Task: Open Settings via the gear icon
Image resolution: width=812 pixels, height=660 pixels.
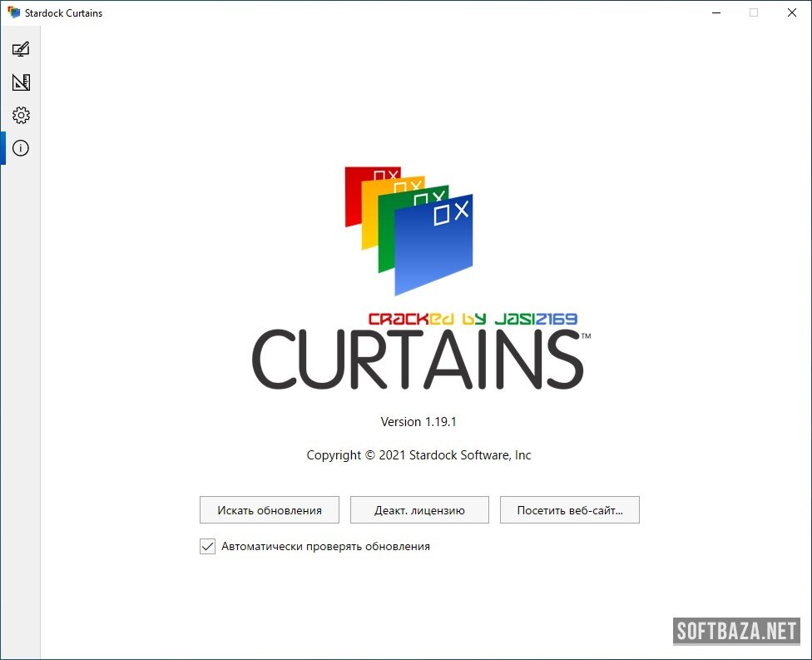Action: pos(21,115)
